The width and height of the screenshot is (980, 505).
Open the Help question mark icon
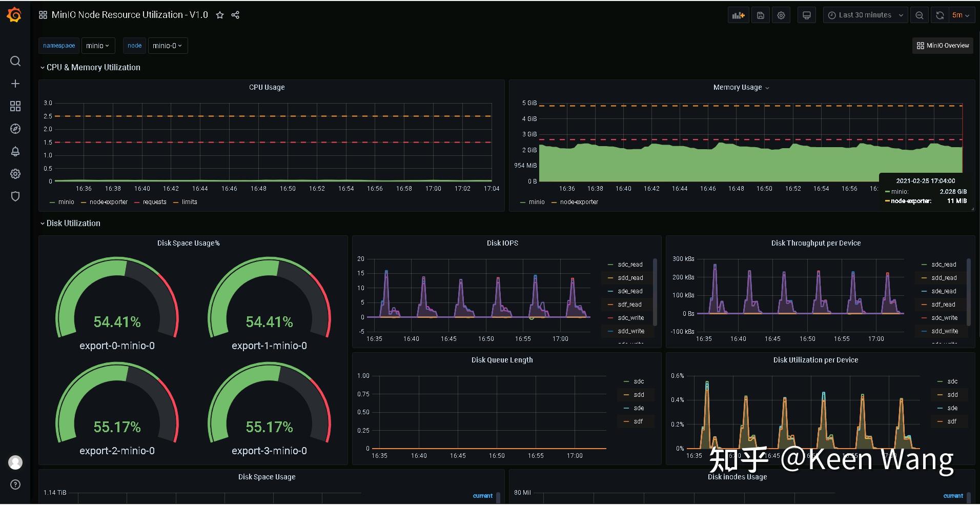click(15, 484)
